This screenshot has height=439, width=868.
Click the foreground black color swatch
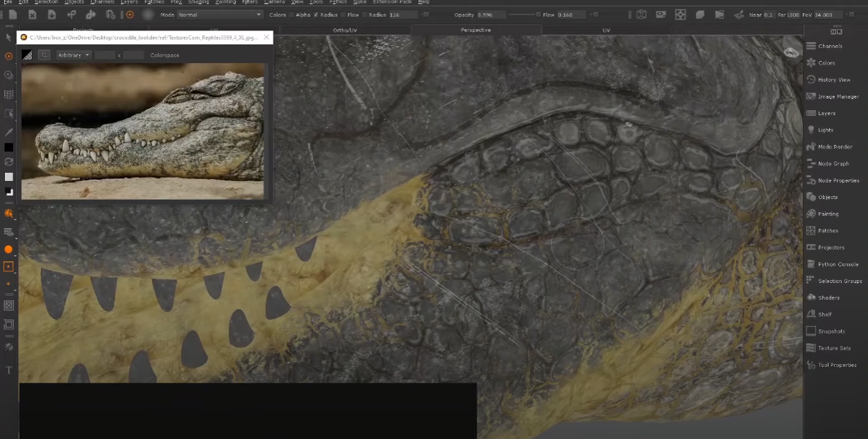coord(8,147)
